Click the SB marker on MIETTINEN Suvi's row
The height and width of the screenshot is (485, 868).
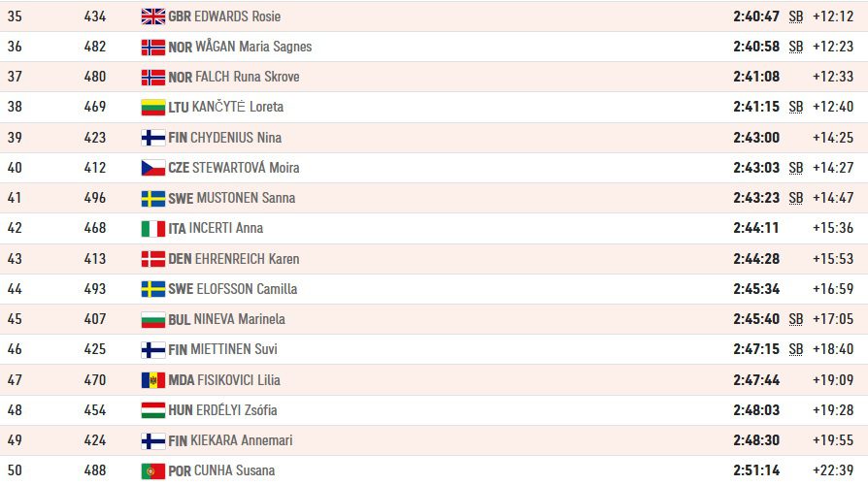pyautogui.click(x=796, y=349)
